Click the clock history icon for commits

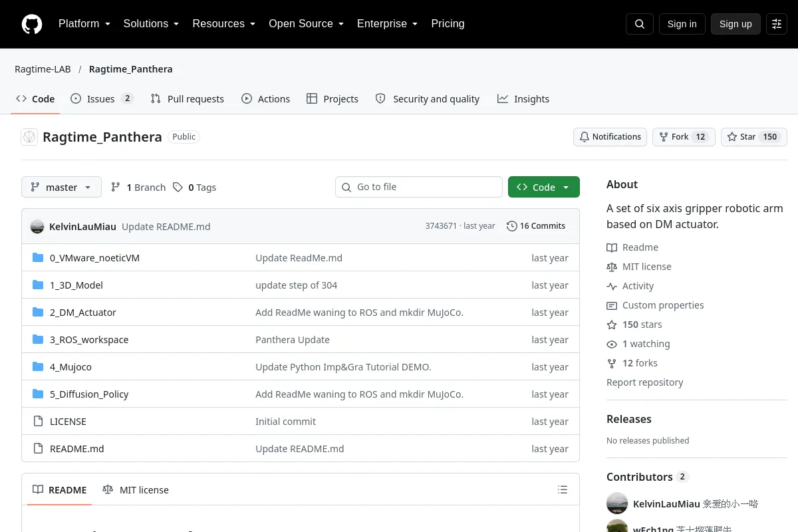[x=511, y=226]
